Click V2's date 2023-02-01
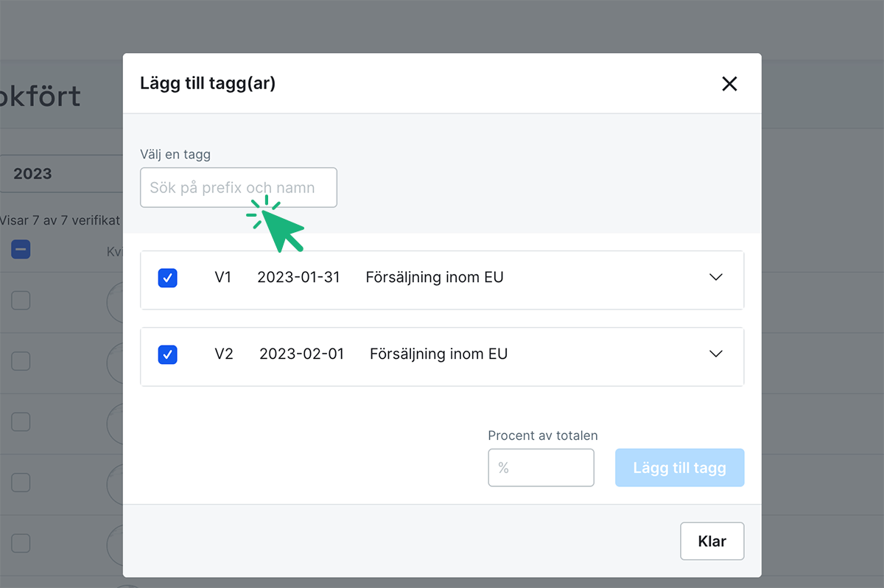The image size is (884, 588). [301, 354]
